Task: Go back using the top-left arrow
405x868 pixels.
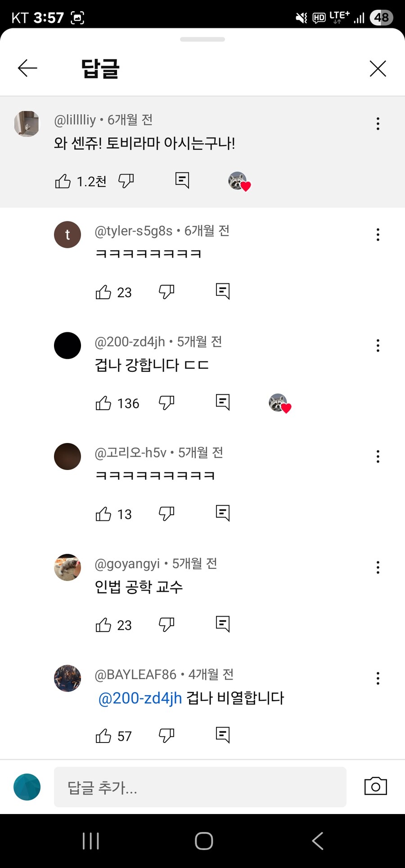Action: pos(27,68)
